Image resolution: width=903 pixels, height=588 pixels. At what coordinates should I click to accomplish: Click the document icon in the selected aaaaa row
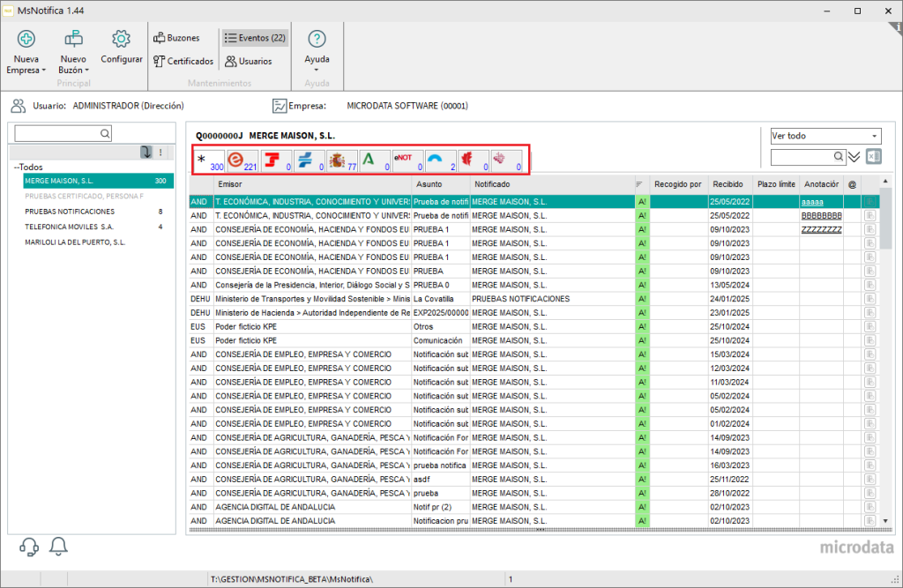[x=869, y=202]
